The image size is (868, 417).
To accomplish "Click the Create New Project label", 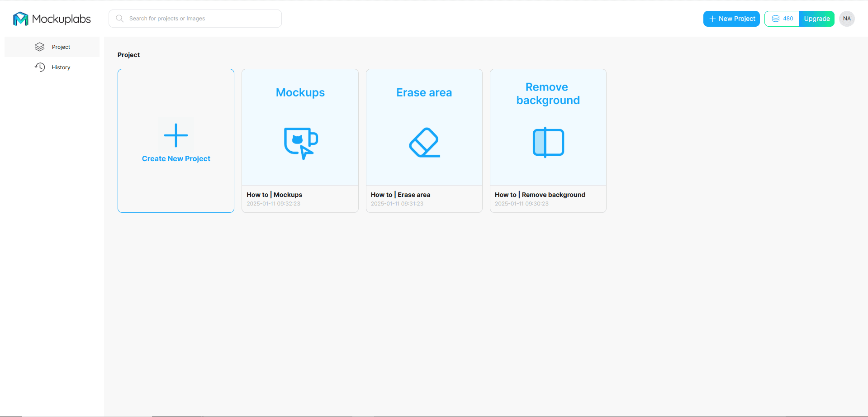I will [x=176, y=159].
